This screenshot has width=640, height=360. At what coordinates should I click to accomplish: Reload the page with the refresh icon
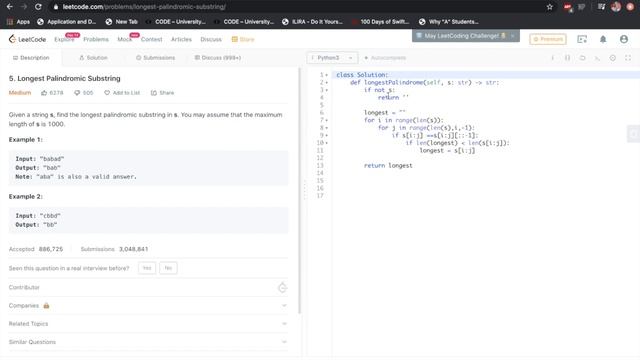(x=38, y=7)
